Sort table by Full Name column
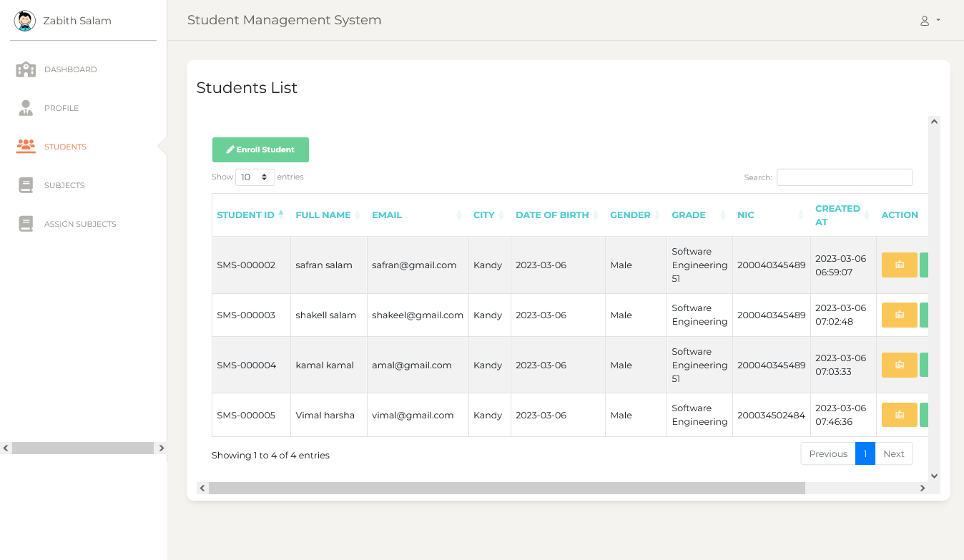 coord(329,215)
